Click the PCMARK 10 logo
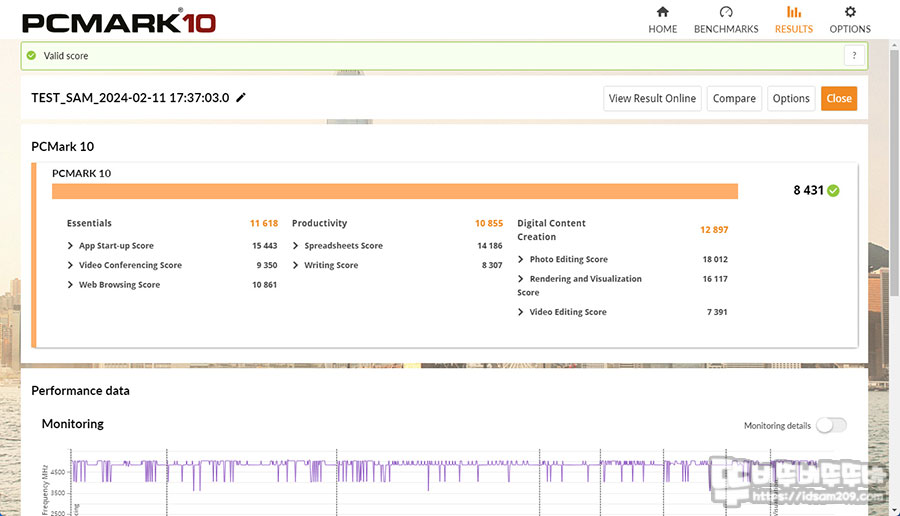The height and width of the screenshot is (516, 900). (119, 22)
